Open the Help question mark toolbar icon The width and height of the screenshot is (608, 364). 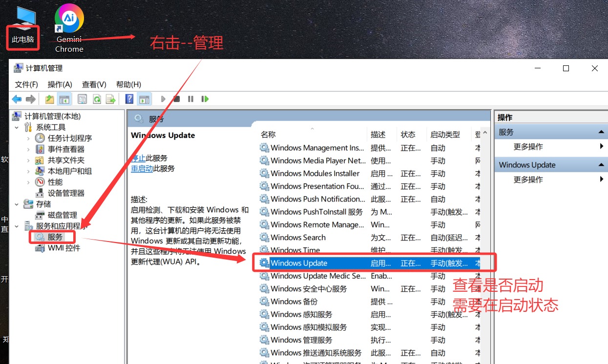click(x=129, y=99)
